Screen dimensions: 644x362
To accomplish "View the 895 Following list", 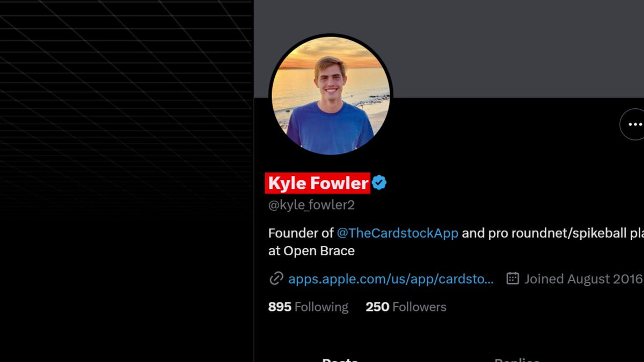I will [x=308, y=307].
